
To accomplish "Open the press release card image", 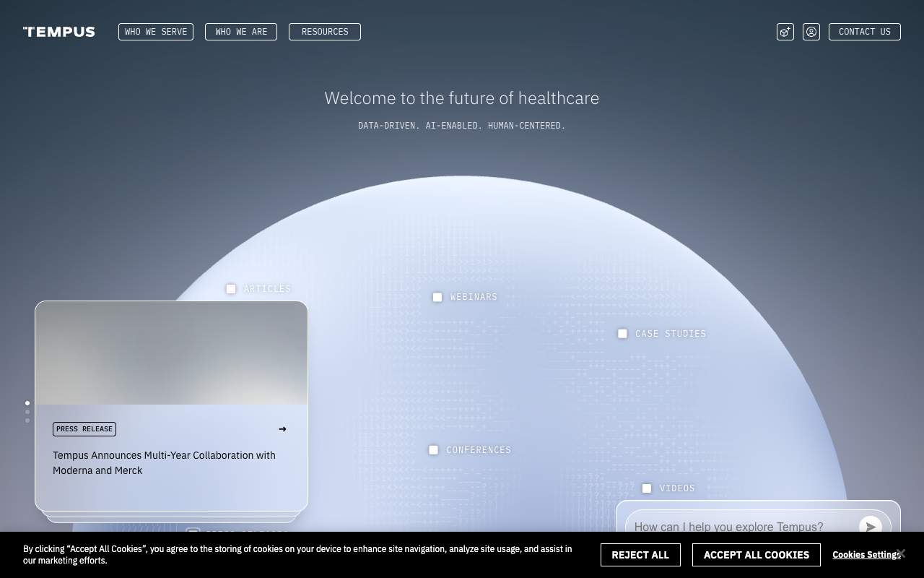I will pyautogui.click(x=172, y=353).
